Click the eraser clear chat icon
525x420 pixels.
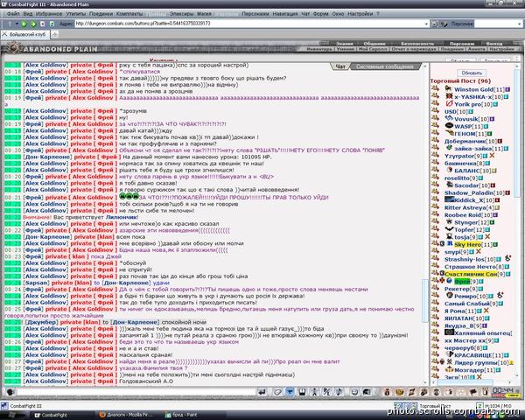[x=277, y=391]
